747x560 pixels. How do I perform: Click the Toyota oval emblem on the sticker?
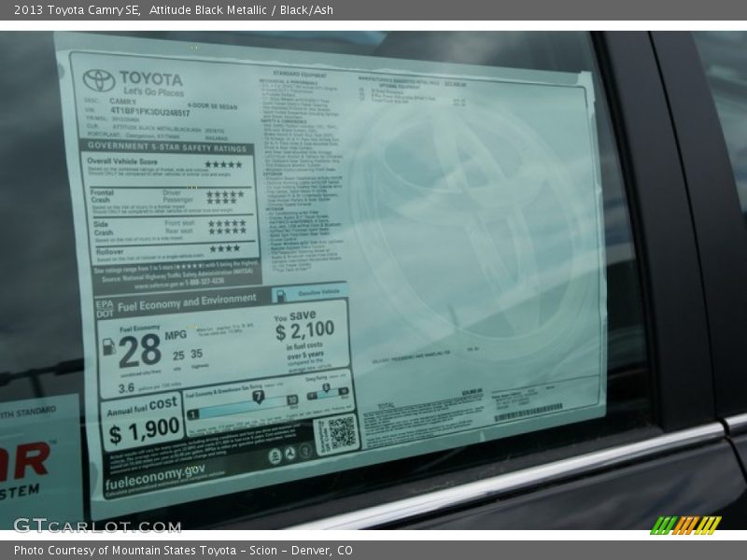[x=99, y=80]
